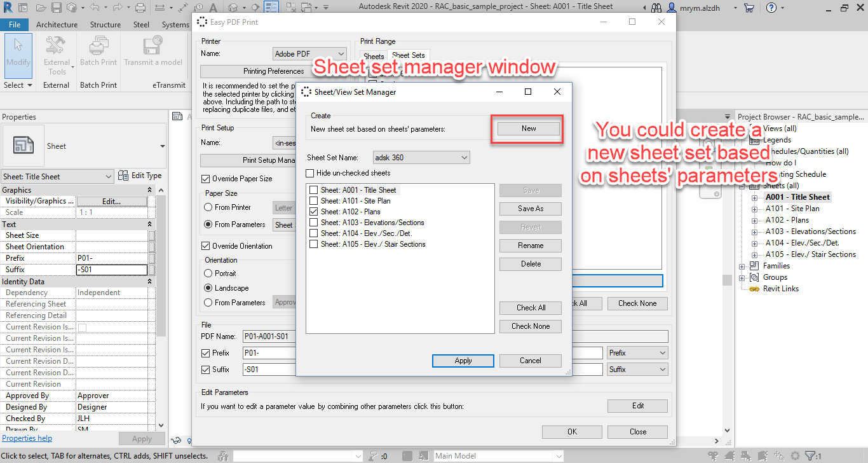Image resolution: width=868 pixels, height=463 pixels.
Task: Select the Aligned Dimension tool icon
Action: point(182,8)
